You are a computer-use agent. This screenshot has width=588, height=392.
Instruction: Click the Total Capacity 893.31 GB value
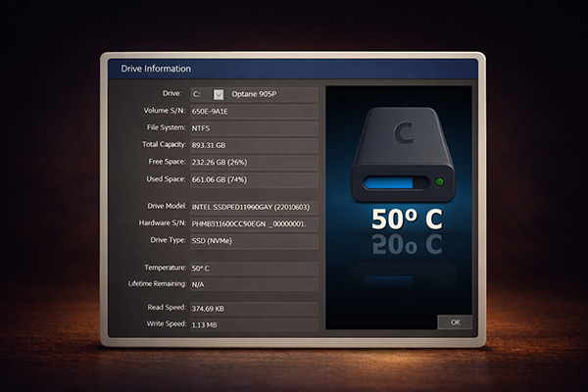pos(253,146)
